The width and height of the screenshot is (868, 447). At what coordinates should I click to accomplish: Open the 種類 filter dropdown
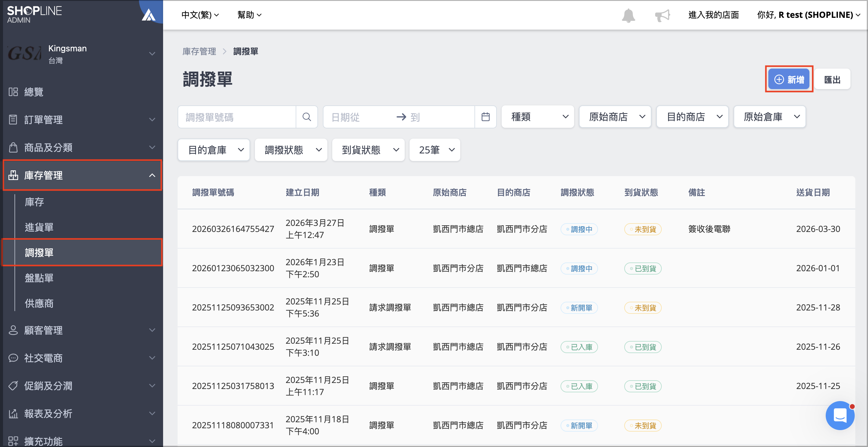(x=538, y=117)
